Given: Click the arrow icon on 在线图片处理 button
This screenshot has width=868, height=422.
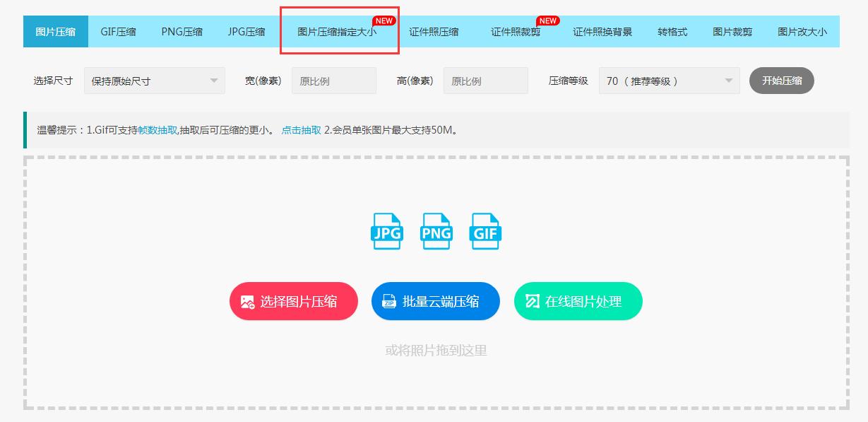Looking at the screenshot, I should pos(535,300).
